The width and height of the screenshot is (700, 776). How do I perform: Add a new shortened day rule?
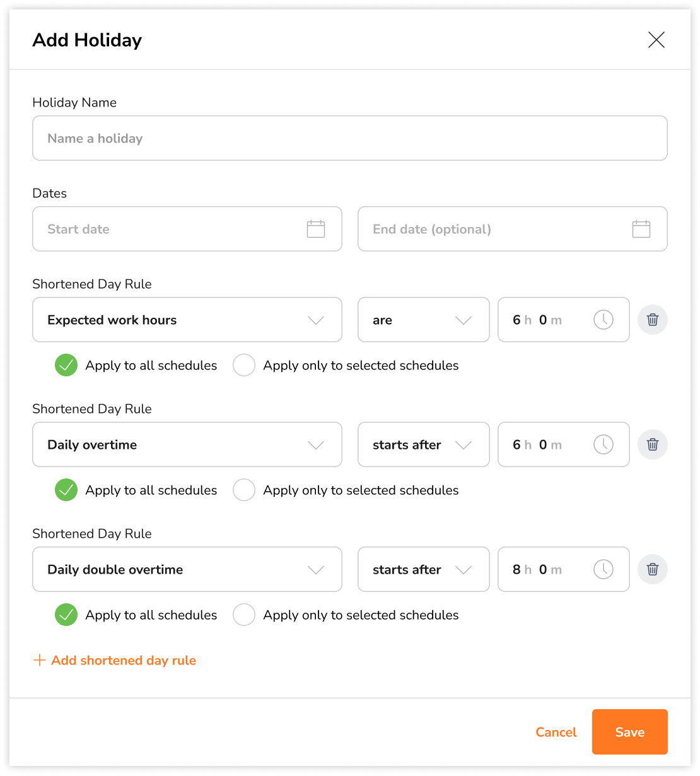[114, 660]
